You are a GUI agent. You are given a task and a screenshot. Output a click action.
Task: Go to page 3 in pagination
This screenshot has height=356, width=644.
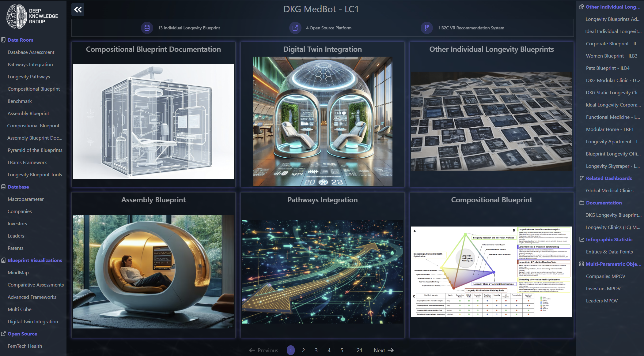point(316,350)
